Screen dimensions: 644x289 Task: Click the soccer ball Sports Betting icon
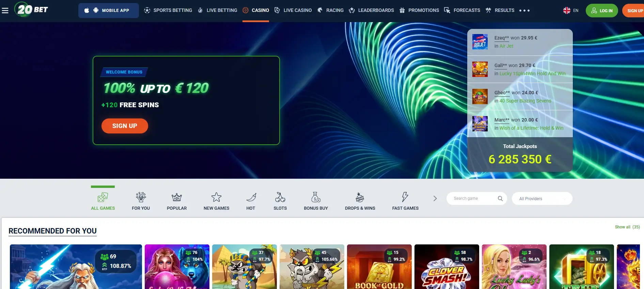147,11
